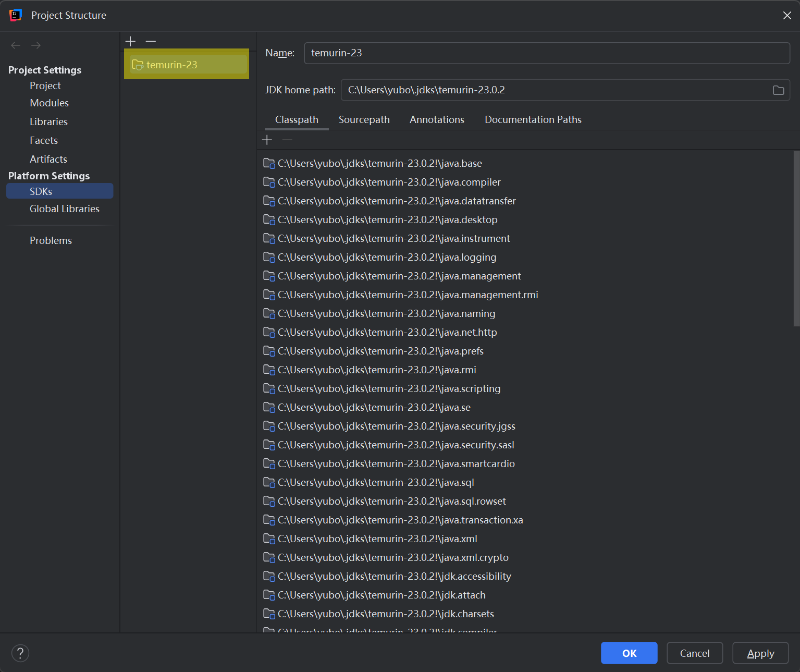
Task: Click the java.sql folder icon
Action: coord(269,482)
